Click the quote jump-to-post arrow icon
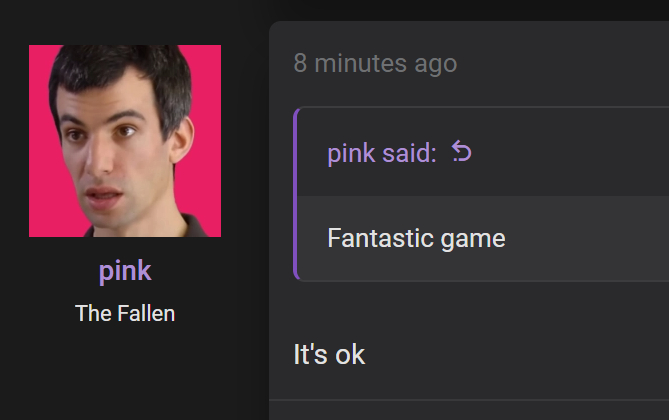The width and height of the screenshot is (669, 420). 461,152
